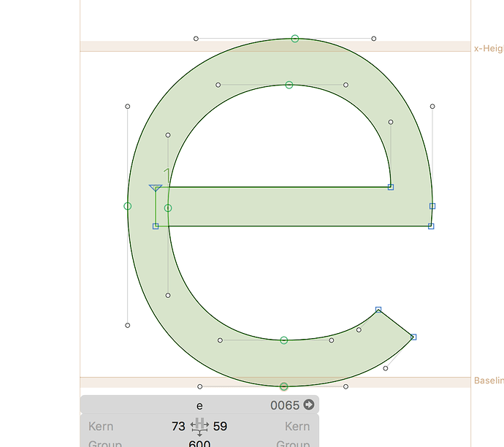This screenshot has width=504, height=447.
Task: Click the glyph name field 'e'
Action: tap(199, 405)
